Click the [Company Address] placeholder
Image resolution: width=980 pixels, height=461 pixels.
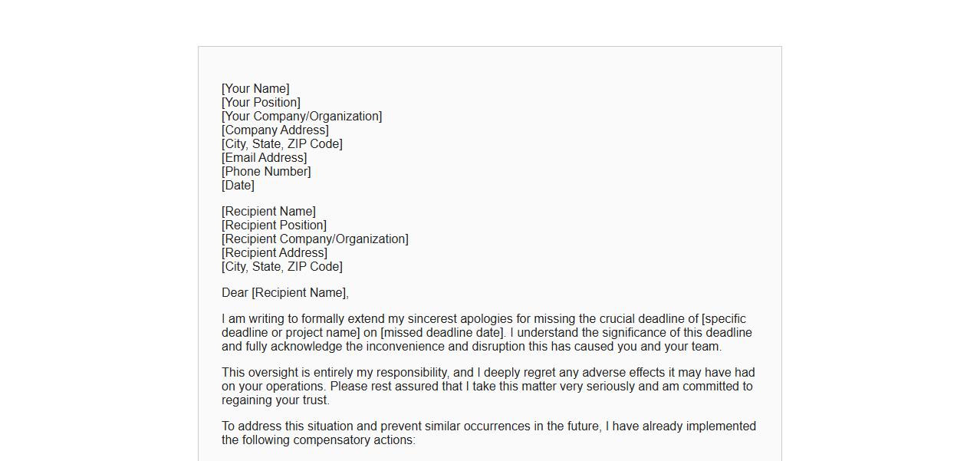pyautogui.click(x=275, y=130)
